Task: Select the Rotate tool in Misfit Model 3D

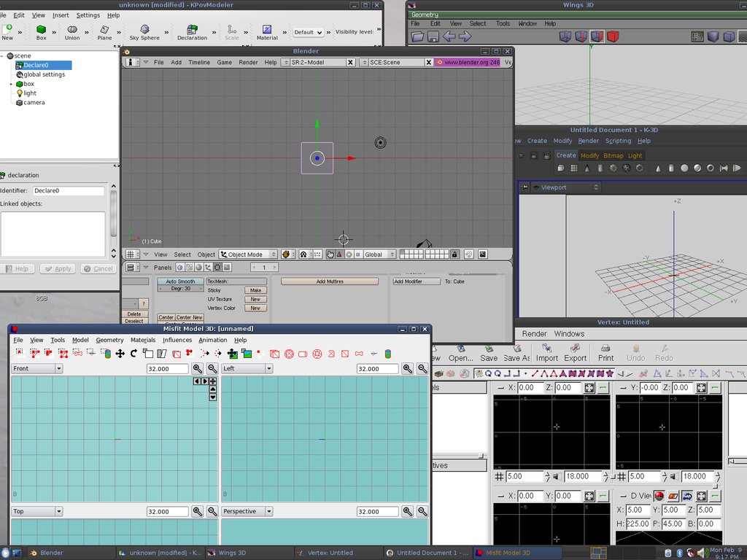Action: [133, 354]
